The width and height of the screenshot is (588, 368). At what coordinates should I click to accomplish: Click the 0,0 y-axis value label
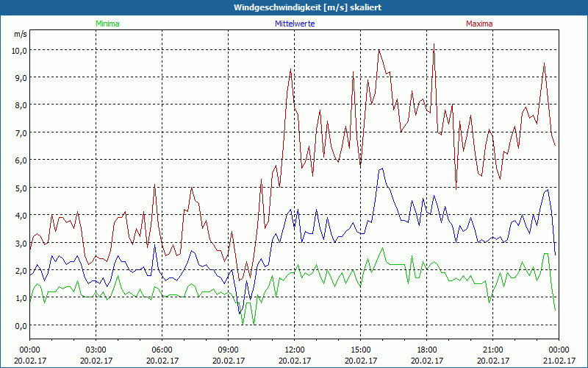(18, 325)
